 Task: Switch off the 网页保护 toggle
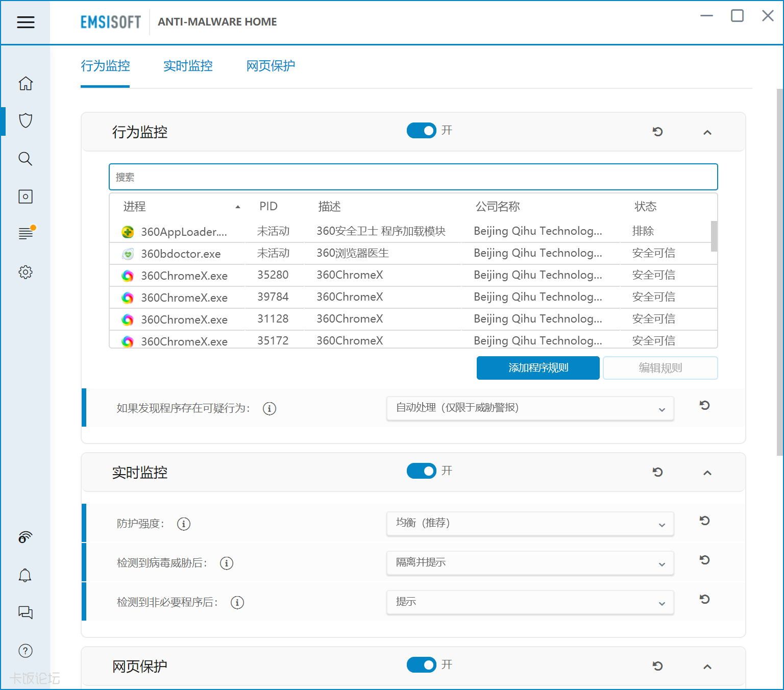point(421,665)
